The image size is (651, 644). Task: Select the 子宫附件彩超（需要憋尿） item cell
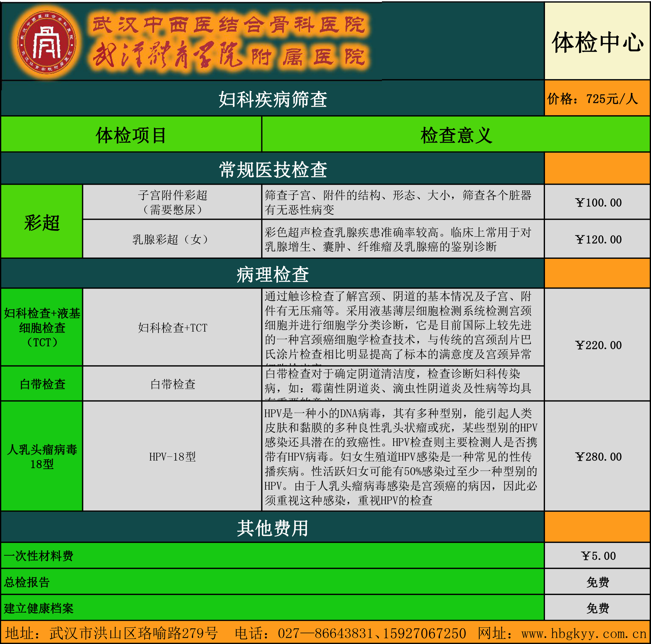tap(172, 202)
